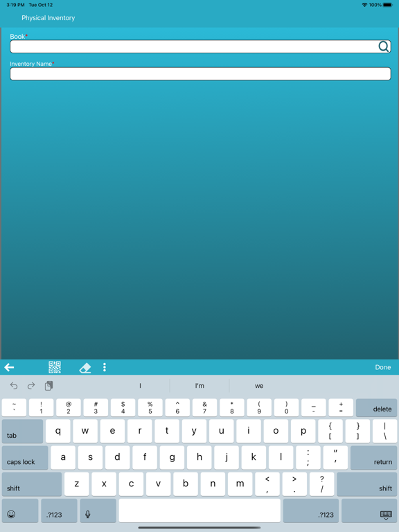The width and height of the screenshot is (399, 532).
Task: Tap the keyboard redo arrow
Action: (31, 385)
